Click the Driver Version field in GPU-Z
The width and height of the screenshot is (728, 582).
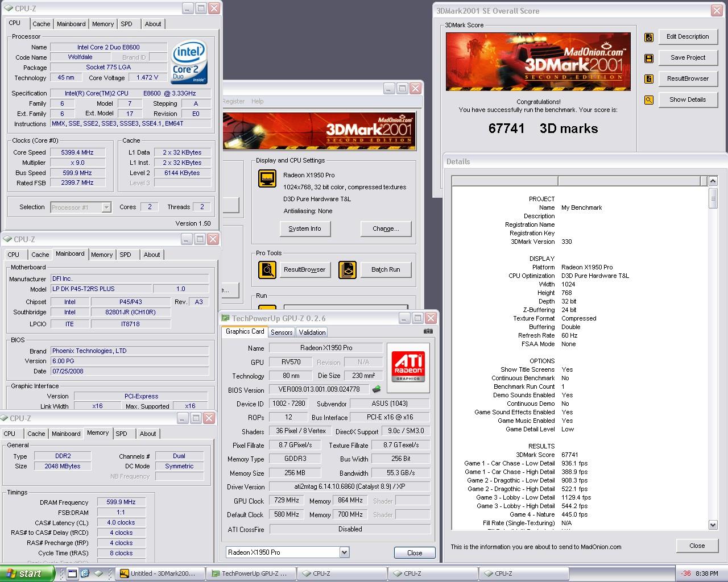pyautogui.click(x=350, y=487)
